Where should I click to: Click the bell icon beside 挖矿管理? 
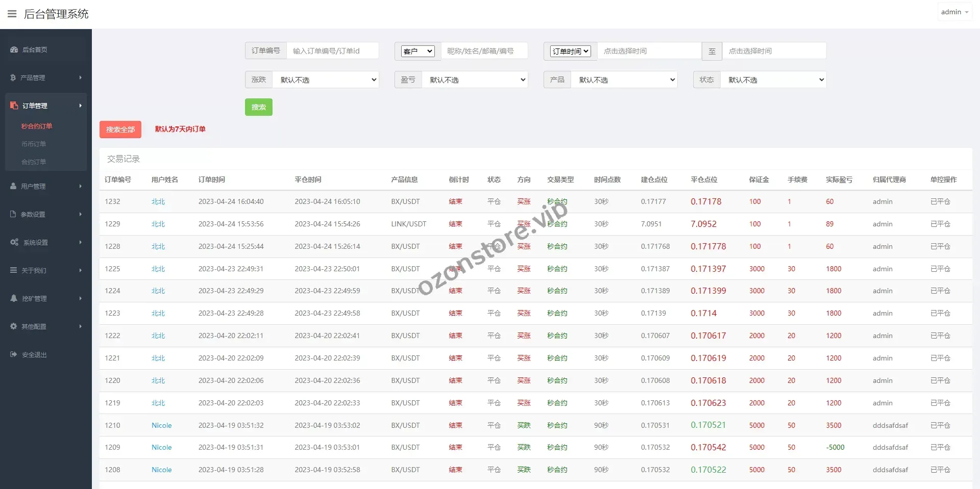(13, 298)
